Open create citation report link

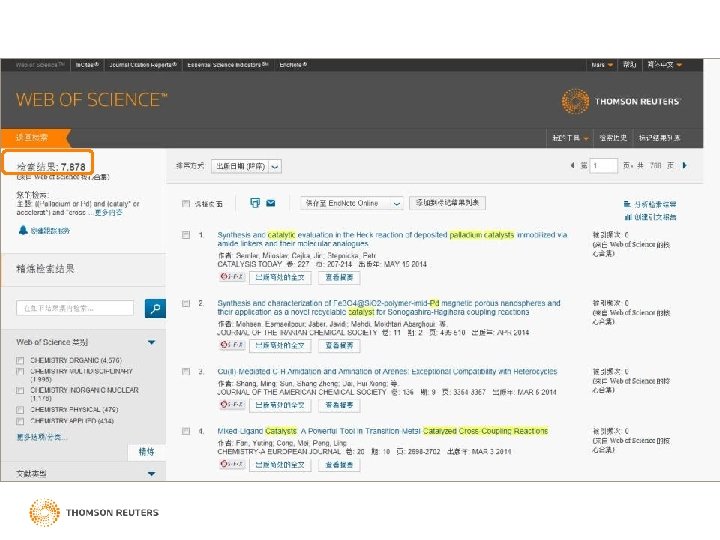coord(650,217)
